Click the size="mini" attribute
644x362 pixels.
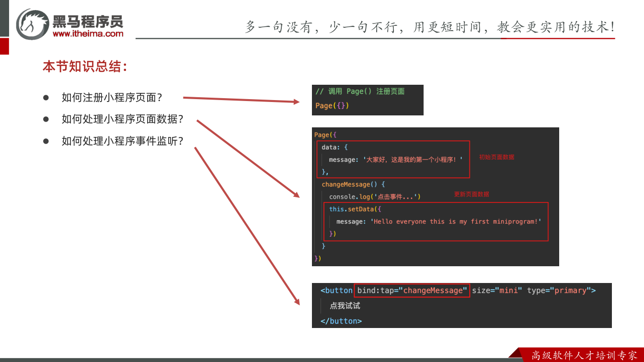(x=497, y=291)
